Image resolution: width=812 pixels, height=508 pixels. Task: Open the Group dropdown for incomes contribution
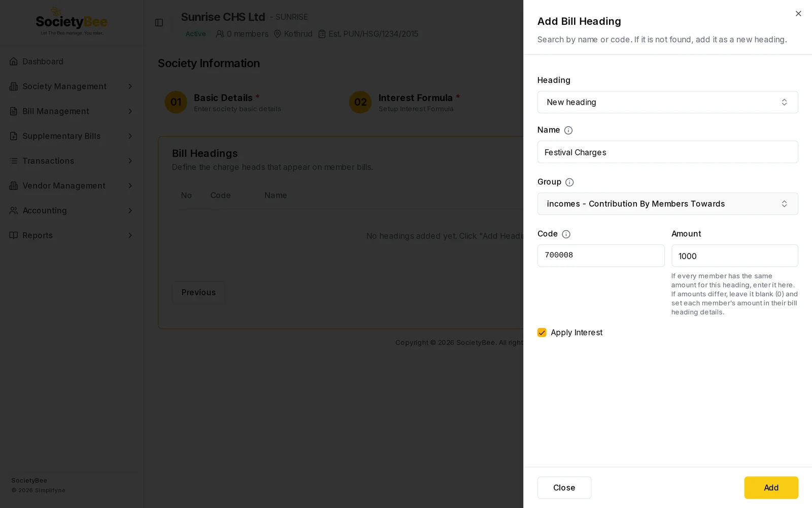click(668, 204)
